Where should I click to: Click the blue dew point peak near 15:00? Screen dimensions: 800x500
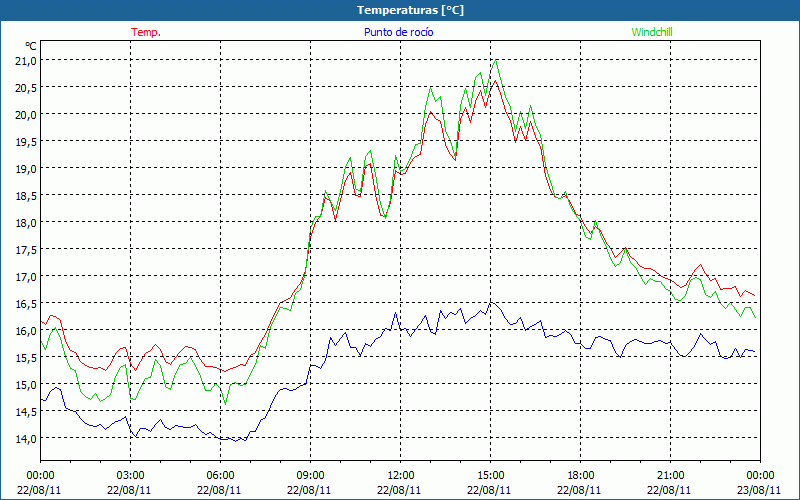pos(491,303)
